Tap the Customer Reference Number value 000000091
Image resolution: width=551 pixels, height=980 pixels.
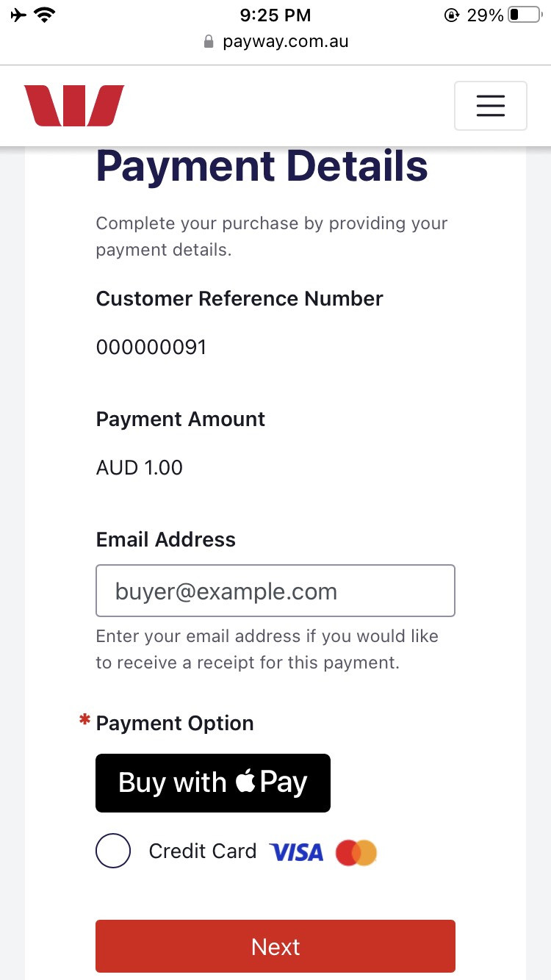click(x=151, y=347)
